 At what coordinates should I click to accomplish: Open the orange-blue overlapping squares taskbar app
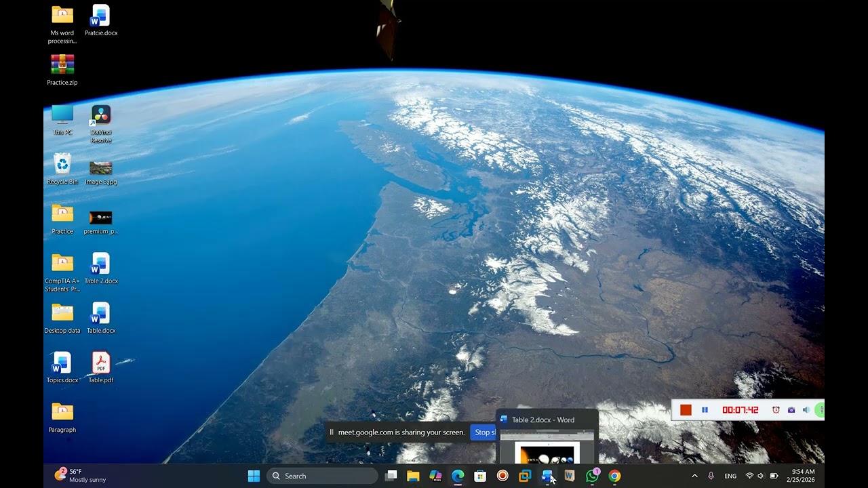pos(525,476)
